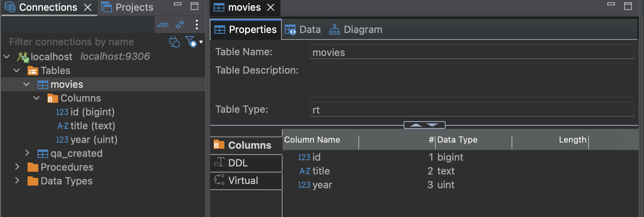Screen dimensions: 644x217
Task: Click the localhost connection icon
Action: [x=23, y=57]
